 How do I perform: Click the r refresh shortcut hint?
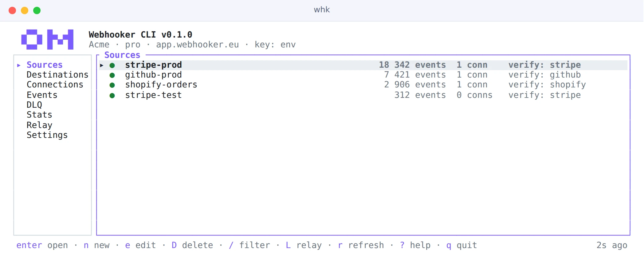point(361,245)
